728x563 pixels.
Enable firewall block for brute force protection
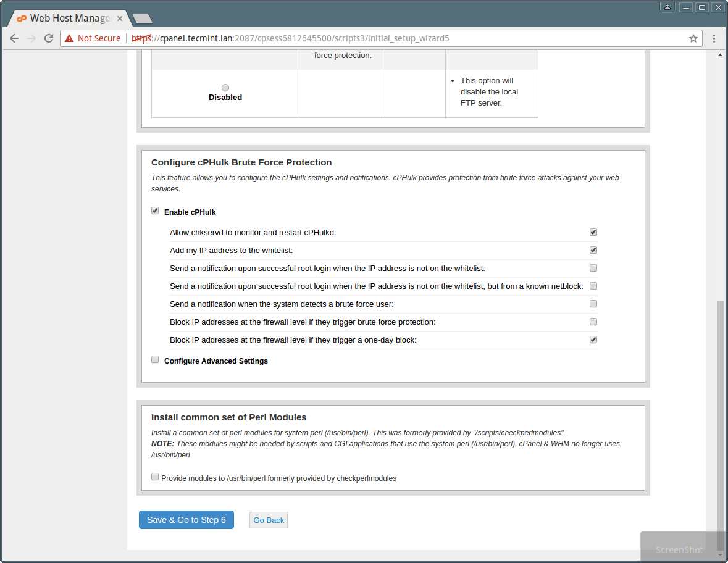[x=593, y=322]
